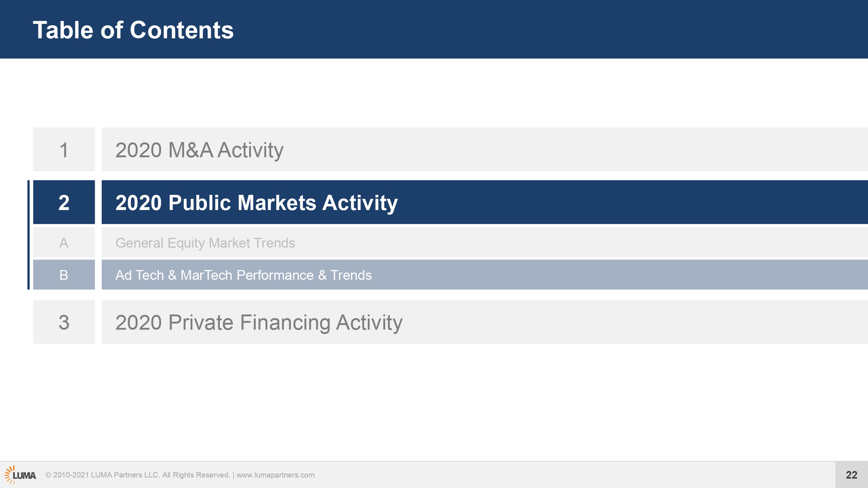Select the section number 1 box

coord(64,149)
